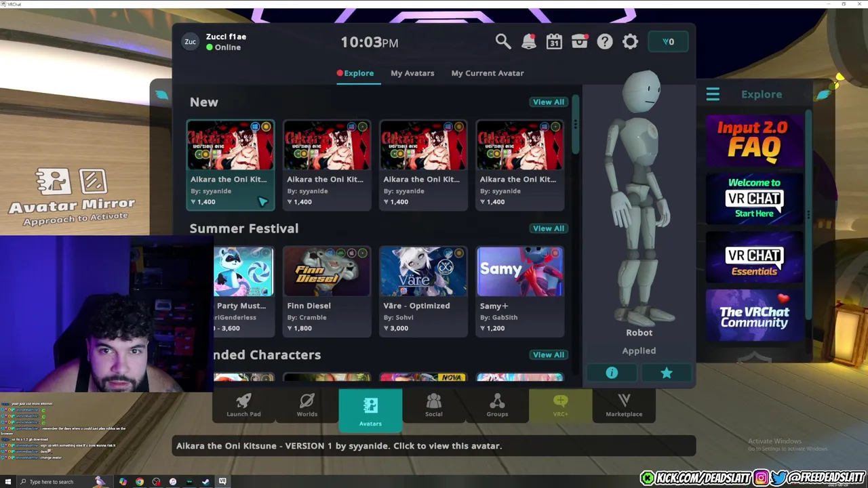Image resolution: width=868 pixels, height=488 pixels.
Task: Open Zucci f1ae profile avatar icon
Action: 191,42
